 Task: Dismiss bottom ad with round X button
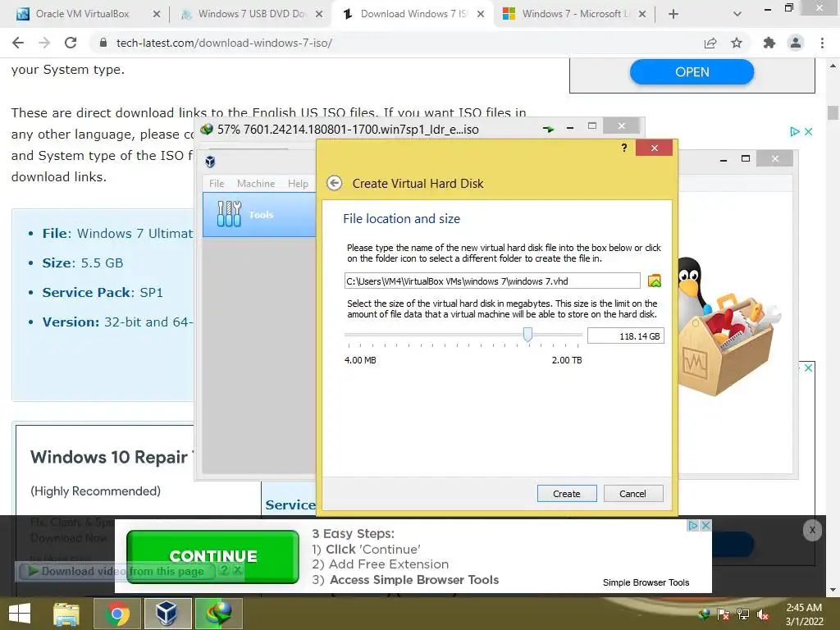[x=812, y=531]
